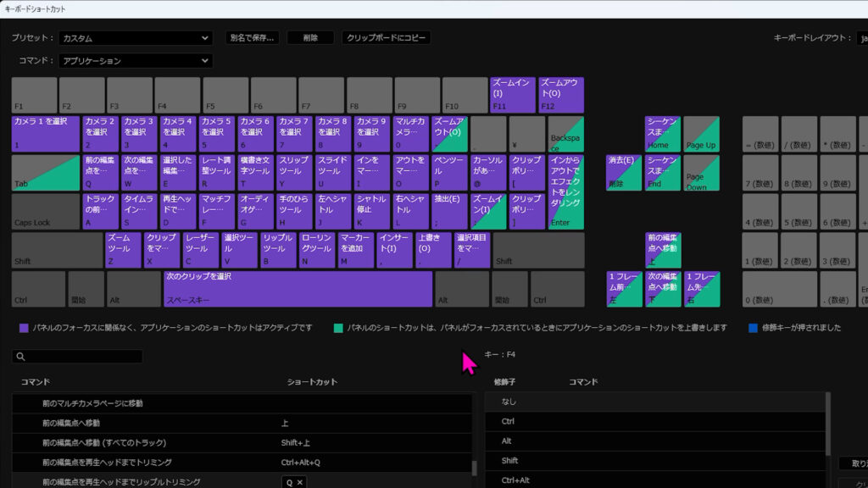The width and height of the screenshot is (868, 488).
Task: Open the コマンド dropdown showing アプリケーション
Action: tap(136, 60)
